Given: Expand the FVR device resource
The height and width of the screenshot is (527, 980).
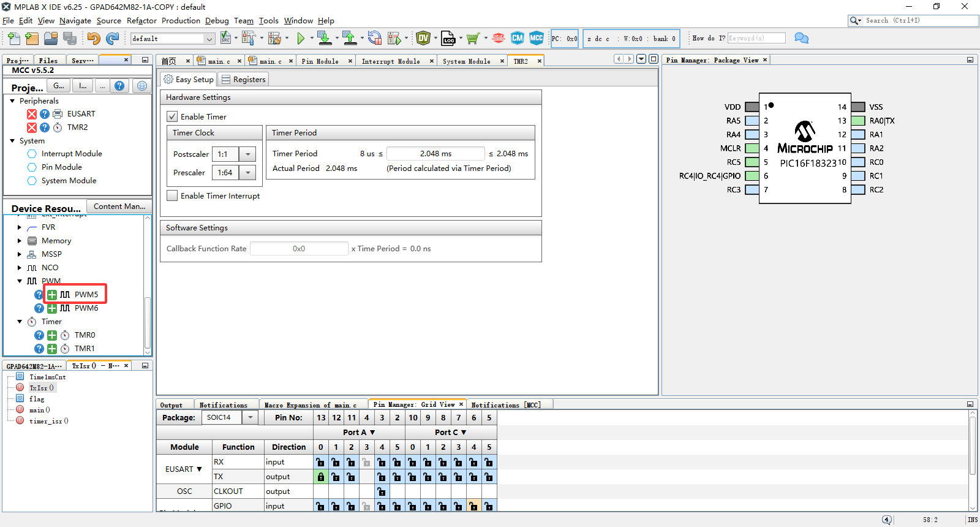Looking at the screenshot, I should point(20,227).
